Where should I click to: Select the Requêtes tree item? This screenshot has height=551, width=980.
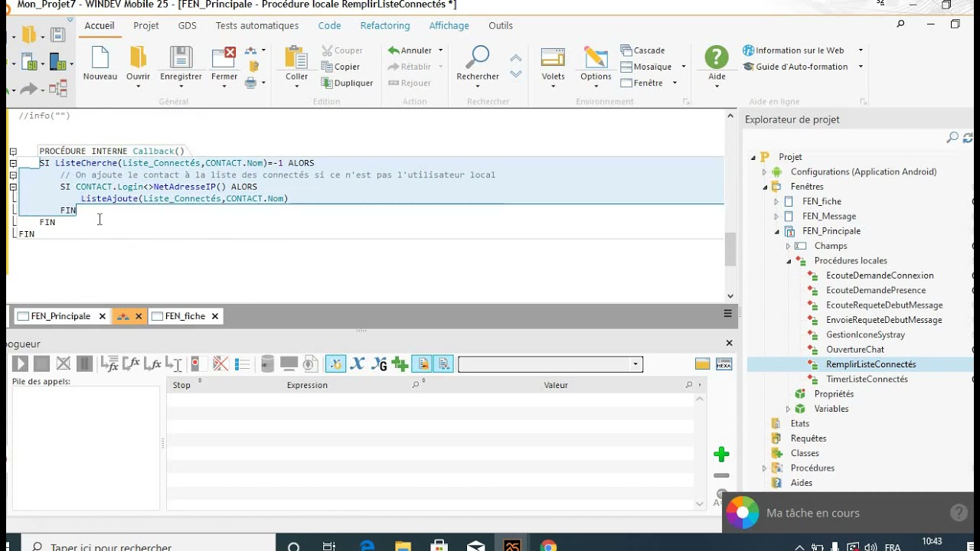[x=808, y=439]
